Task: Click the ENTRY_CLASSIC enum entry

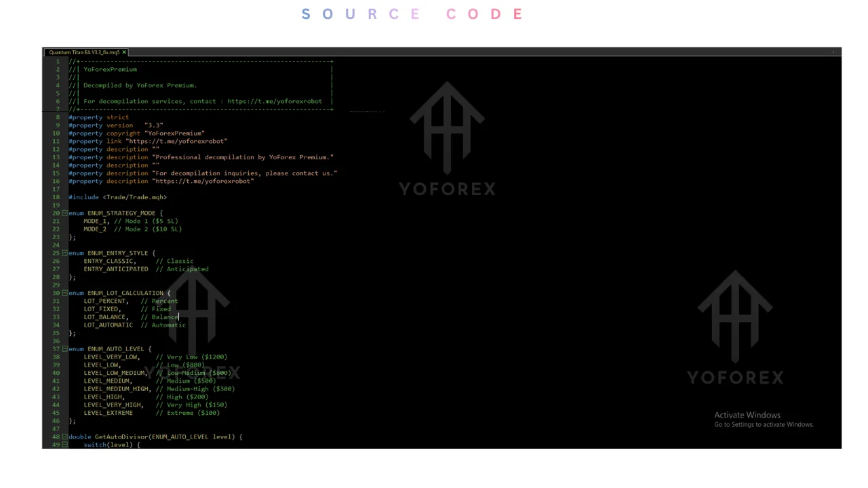Action: click(x=108, y=261)
